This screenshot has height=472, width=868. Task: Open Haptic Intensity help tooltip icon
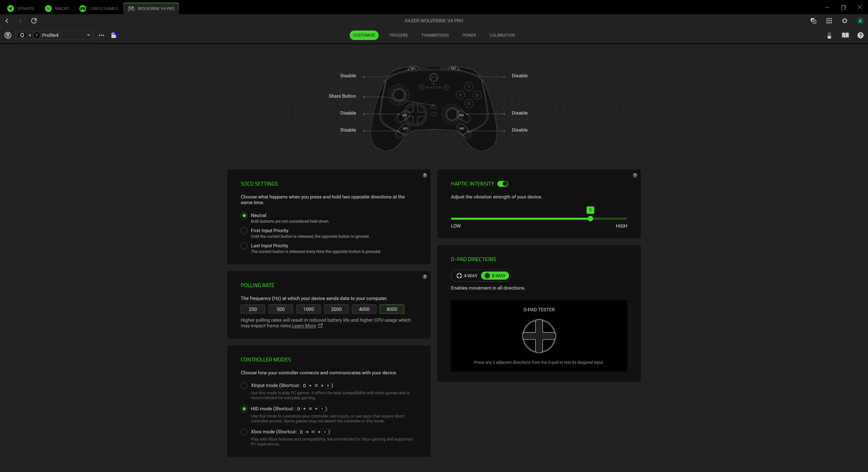click(x=635, y=175)
